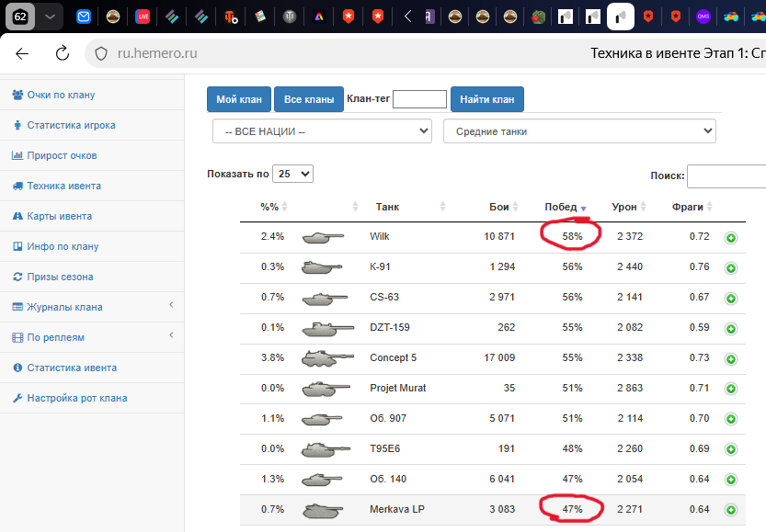Click the K-91 tank silhouette icon

pos(322,267)
